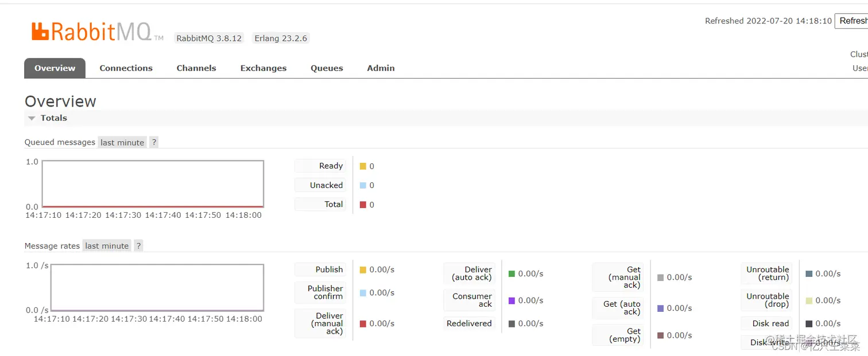Click the Refreshed 2022-07-20 14:18:10 timestamp
Viewport: 868px width, 356px height.
coord(768,21)
